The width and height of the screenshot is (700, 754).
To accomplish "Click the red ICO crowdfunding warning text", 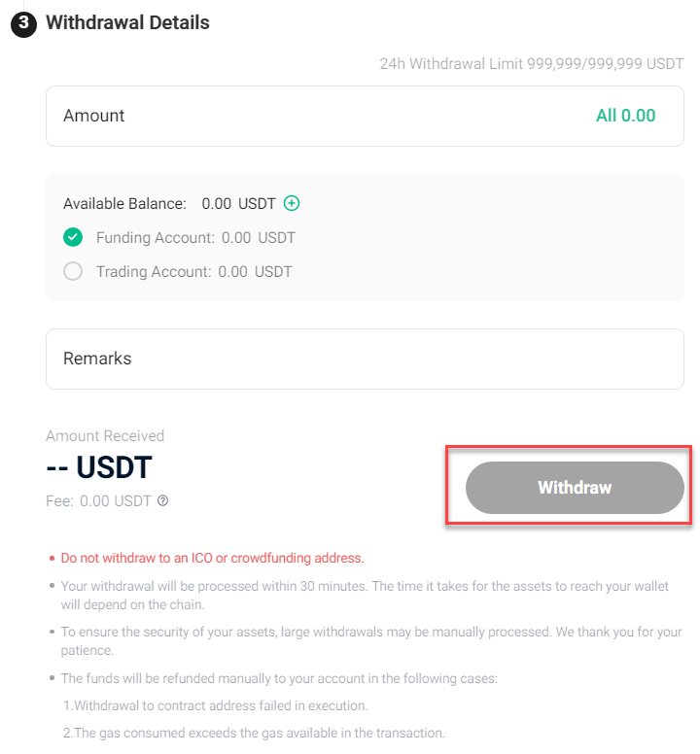I will pyautogui.click(x=212, y=558).
